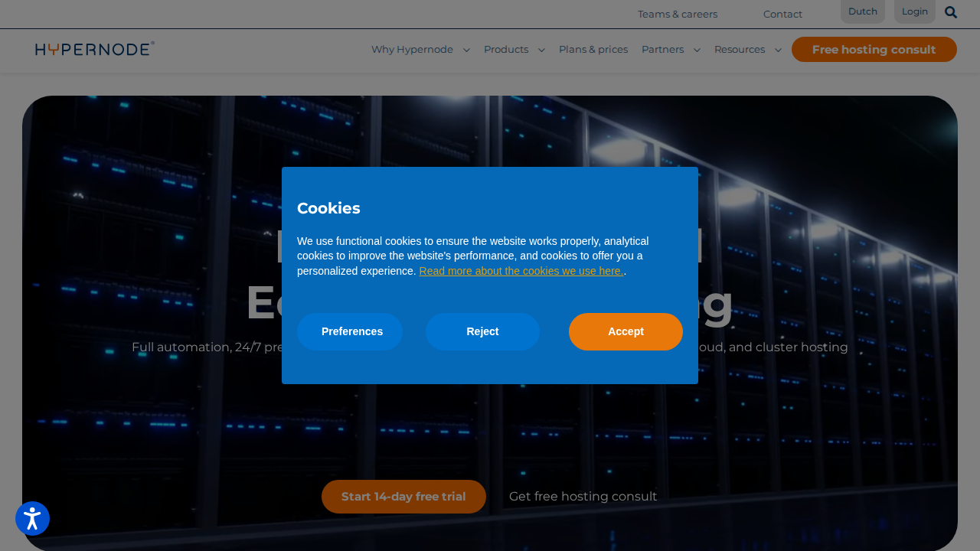Open the Resources menu item
980x551 pixels.
tap(740, 50)
